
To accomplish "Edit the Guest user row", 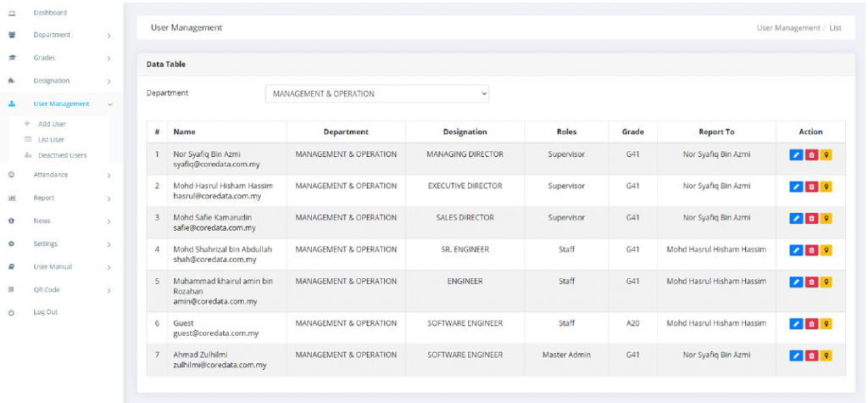I will [795, 323].
